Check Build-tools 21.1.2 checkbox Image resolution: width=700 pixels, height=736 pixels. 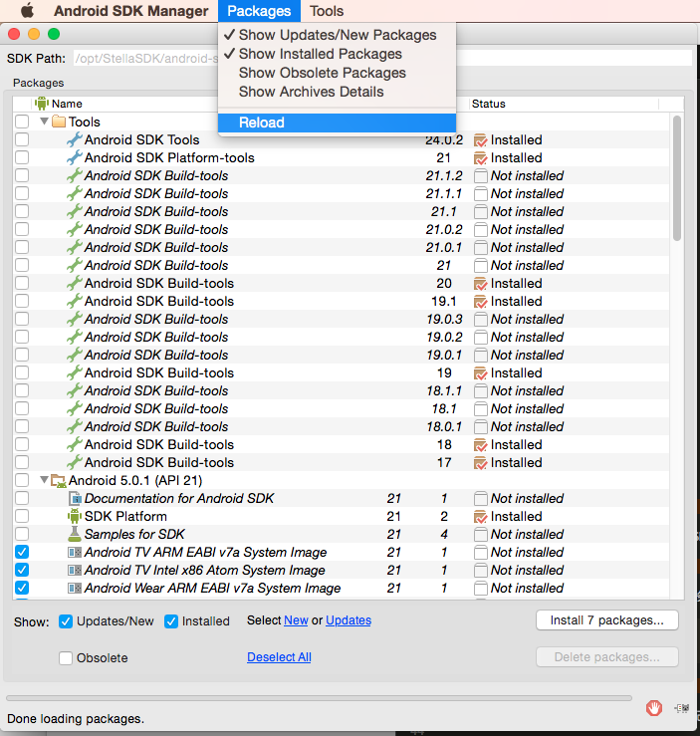point(22,175)
